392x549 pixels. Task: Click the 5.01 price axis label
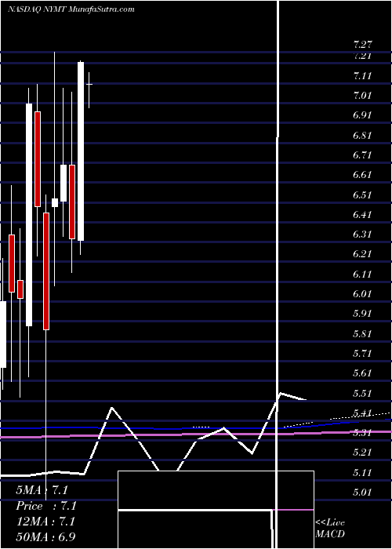[x=362, y=493]
